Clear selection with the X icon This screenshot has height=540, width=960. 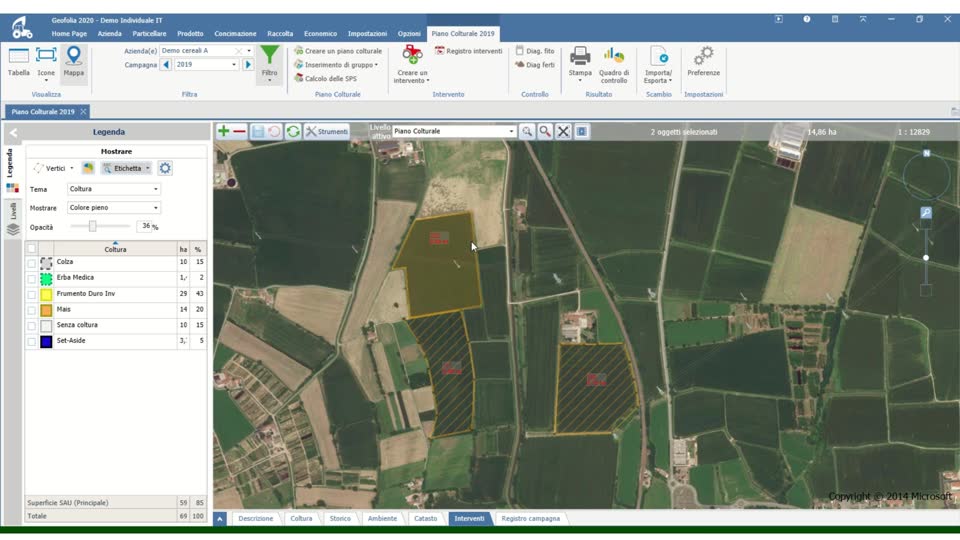click(563, 131)
